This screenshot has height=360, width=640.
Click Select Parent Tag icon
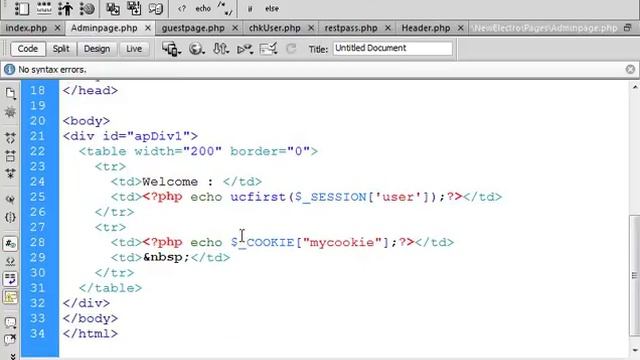click(10, 200)
